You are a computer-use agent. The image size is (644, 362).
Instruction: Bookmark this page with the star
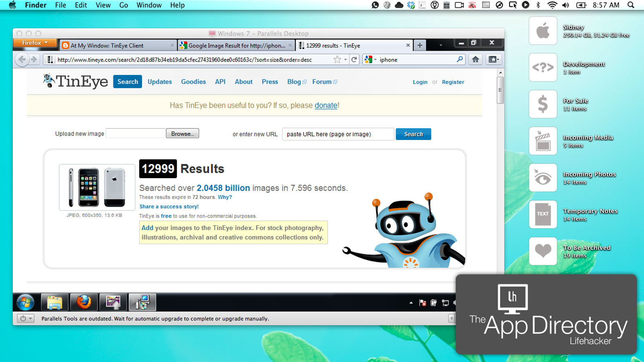coord(337,60)
